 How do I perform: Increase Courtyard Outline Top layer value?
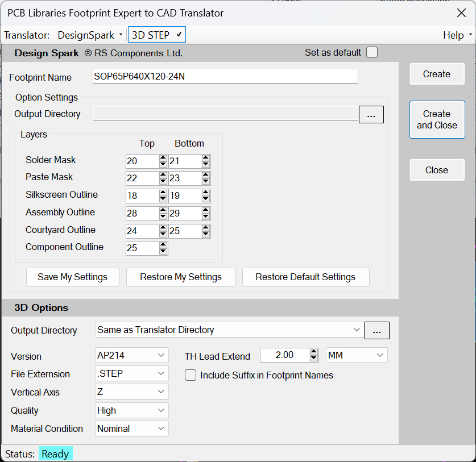coord(163,228)
